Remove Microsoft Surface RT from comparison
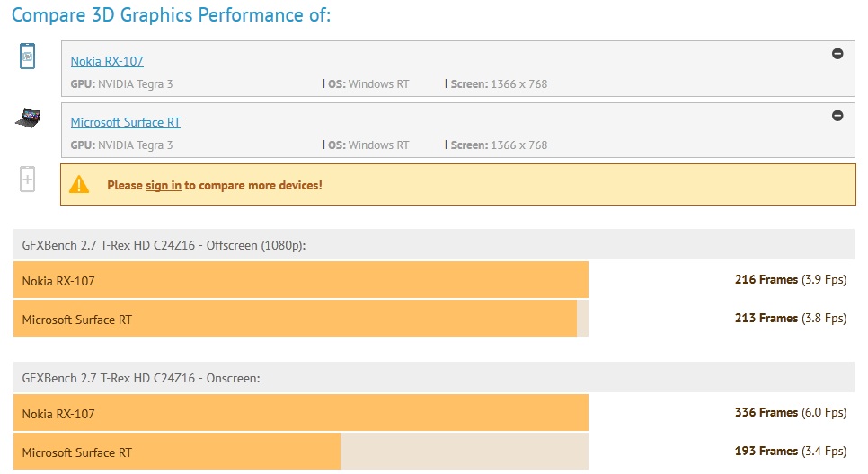 tap(837, 115)
